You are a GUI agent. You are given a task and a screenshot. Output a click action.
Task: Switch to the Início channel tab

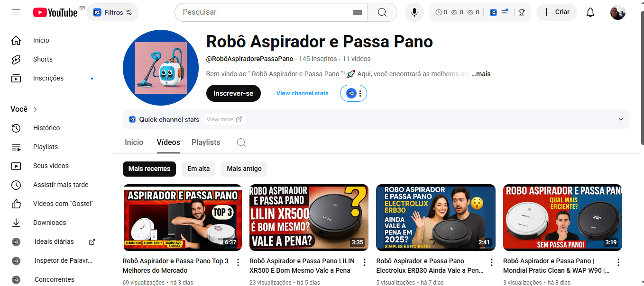point(134,142)
